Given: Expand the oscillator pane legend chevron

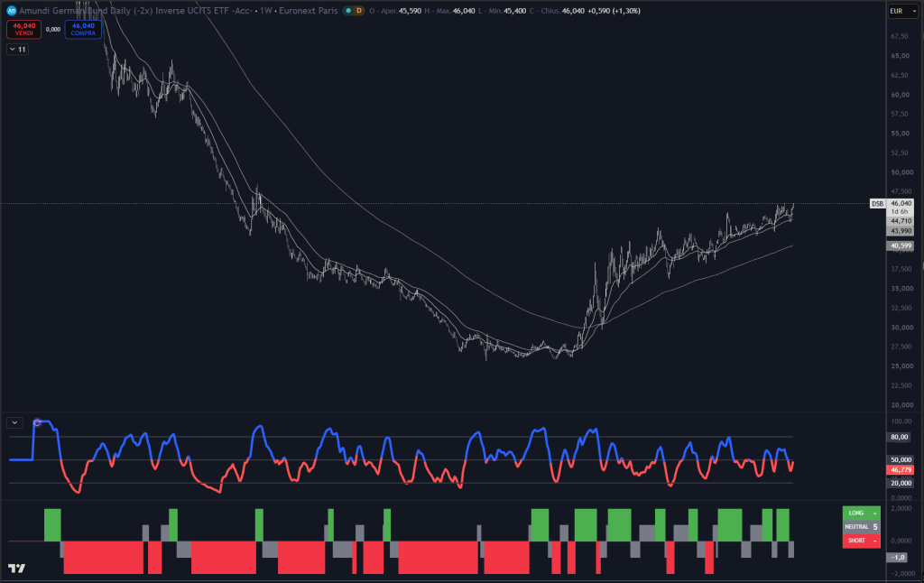Looking at the screenshot, I should (x=14, y=422).
